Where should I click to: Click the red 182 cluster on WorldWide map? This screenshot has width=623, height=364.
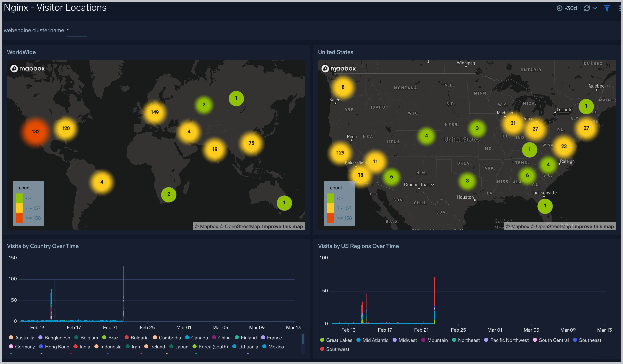36,132
